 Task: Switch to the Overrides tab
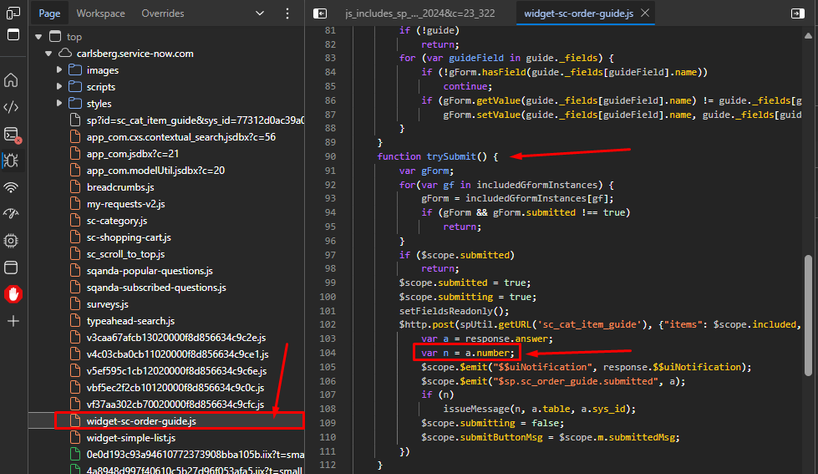(x=163, y=13)
